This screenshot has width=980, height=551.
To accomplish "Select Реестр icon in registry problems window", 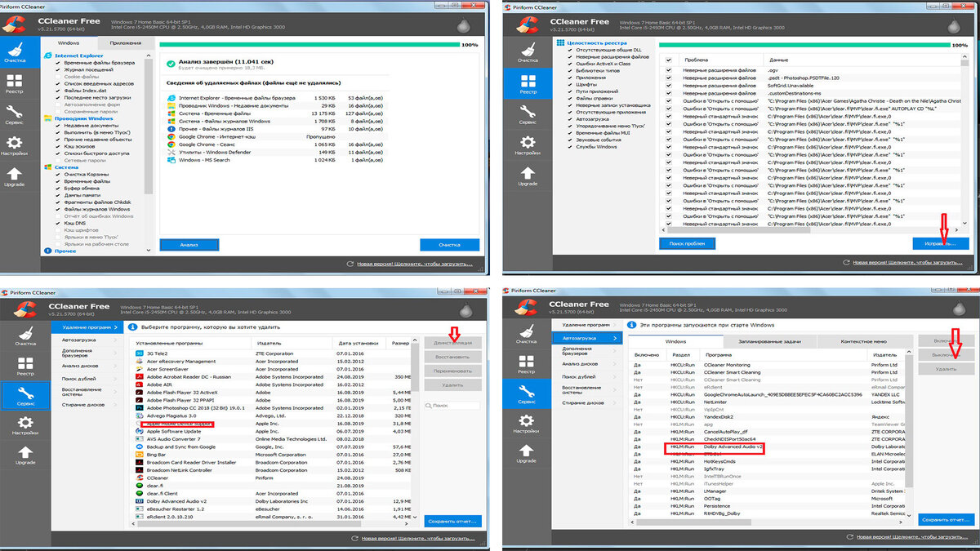I will pyautogui.click(x=528, y=85).
